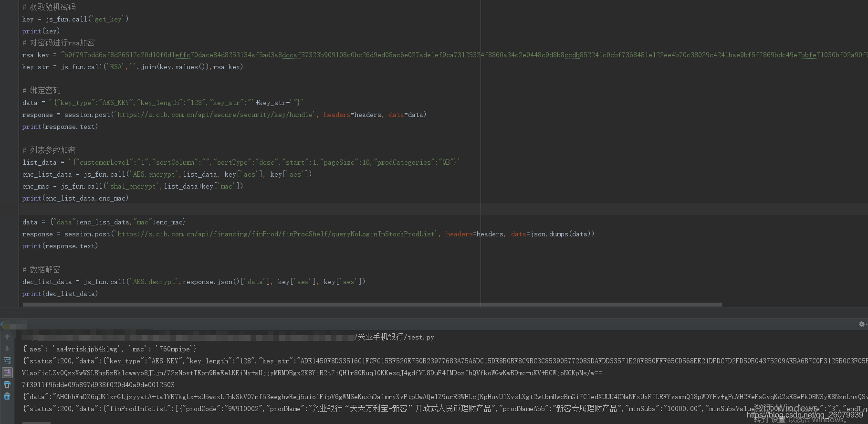Click json.dumps(data) in second post call
The height and width of the screenshot is (424, 868).
[560, 234]
